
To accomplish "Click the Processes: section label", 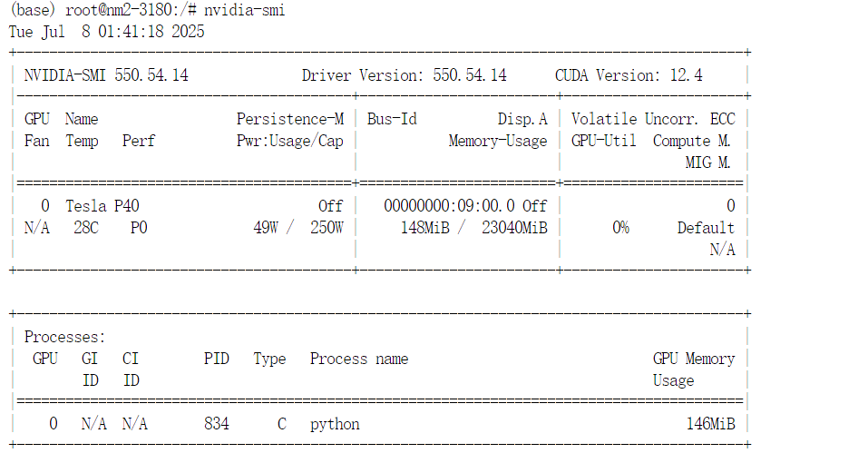I will pos(64,337).
